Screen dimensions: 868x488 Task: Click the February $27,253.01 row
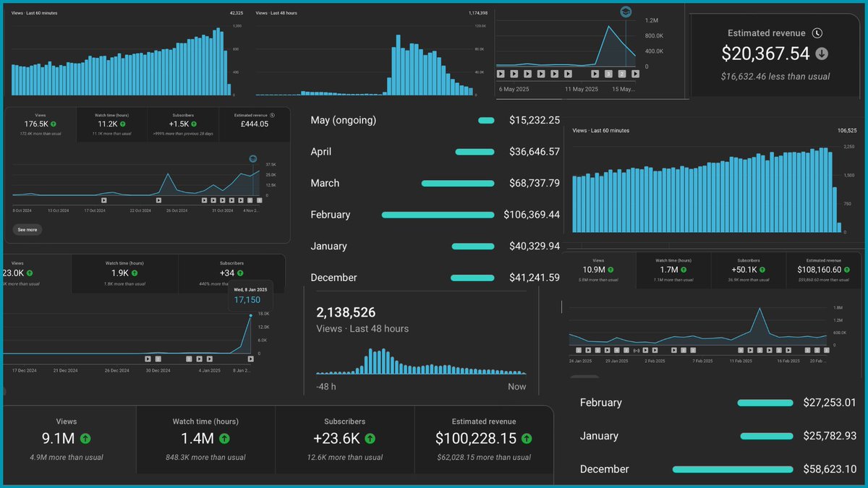click(x=718, y=403)
